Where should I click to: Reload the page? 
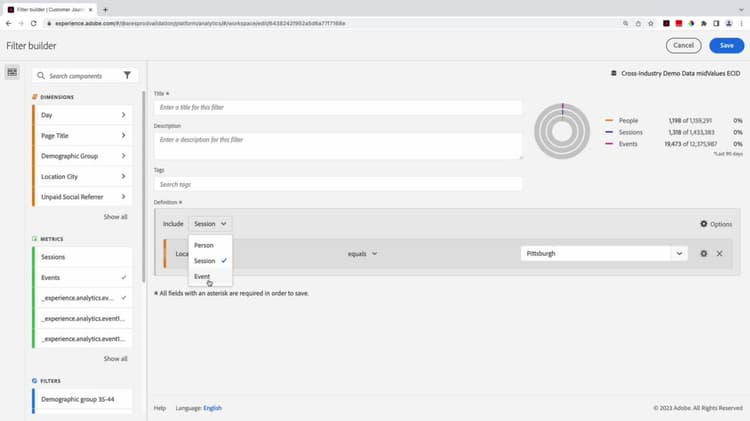click(x=33, y=23)
